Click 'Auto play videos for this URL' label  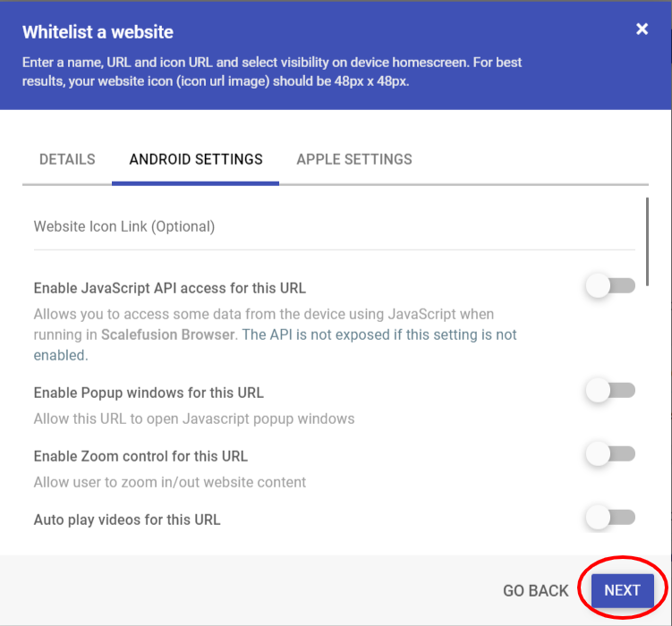(x=127, y=520)
